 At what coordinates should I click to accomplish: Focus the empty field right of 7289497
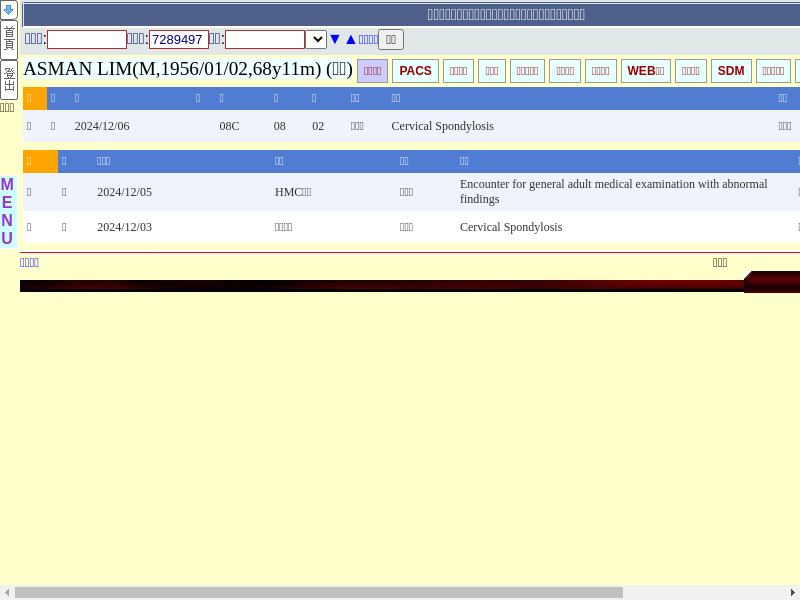click(265, 40)
